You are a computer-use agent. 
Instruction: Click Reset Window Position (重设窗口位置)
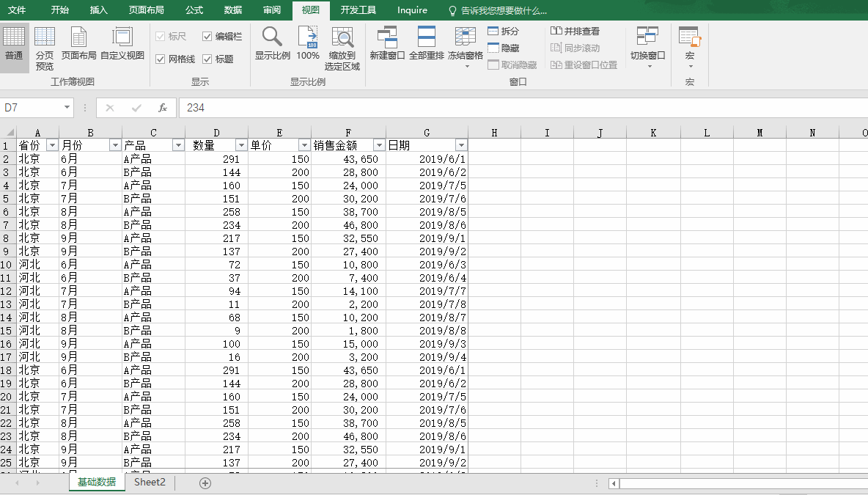(584, 65)
